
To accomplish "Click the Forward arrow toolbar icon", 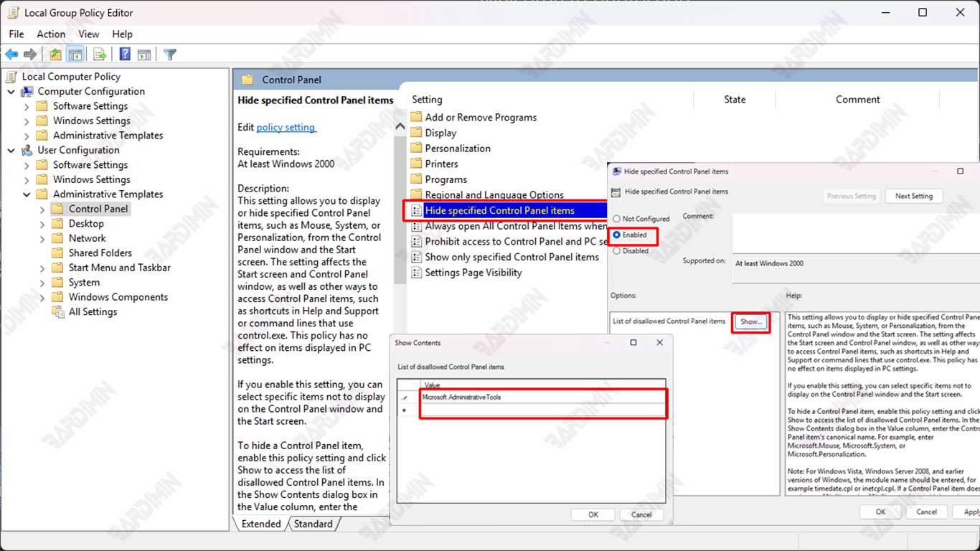I will 30,55.
